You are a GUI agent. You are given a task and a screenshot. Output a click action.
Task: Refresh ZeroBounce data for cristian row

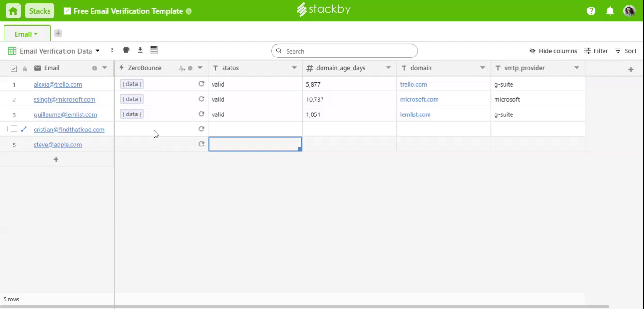(201, 129)
